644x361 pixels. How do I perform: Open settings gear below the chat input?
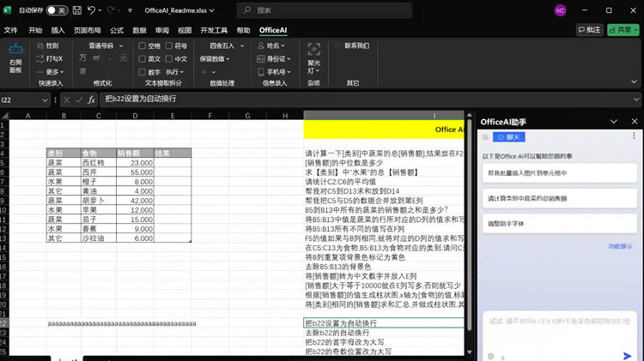pyautogui.click(x=490, y=356)
